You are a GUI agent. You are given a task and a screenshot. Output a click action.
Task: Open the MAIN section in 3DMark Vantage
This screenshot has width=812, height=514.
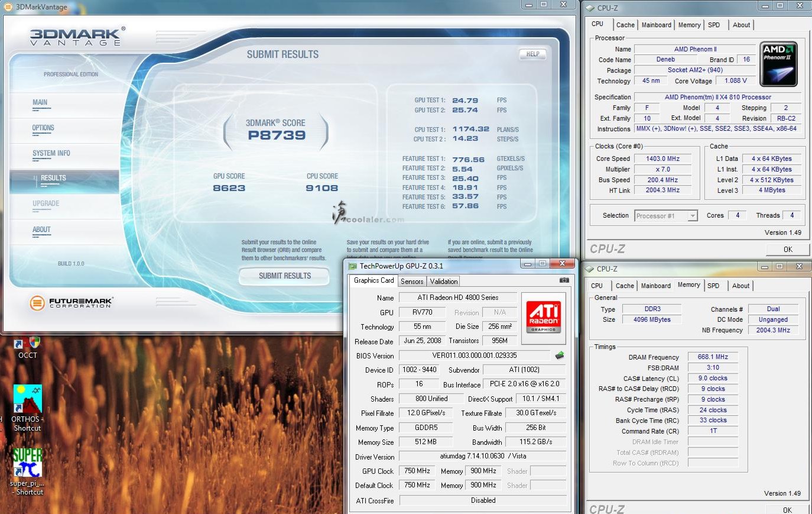pyautogui.click(x=40, y=102)
